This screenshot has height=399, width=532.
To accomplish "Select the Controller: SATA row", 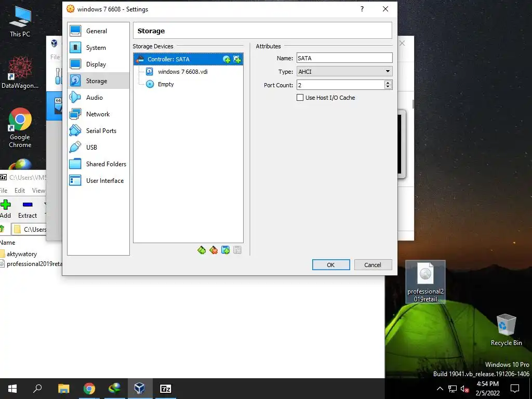I will pyautogui.click(x=188, y=59).
